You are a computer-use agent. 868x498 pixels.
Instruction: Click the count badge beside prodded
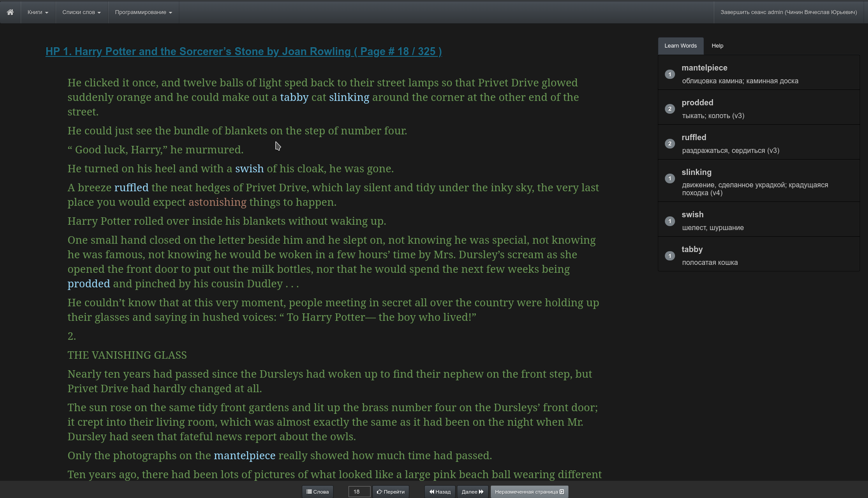click(x=669, y=109)
